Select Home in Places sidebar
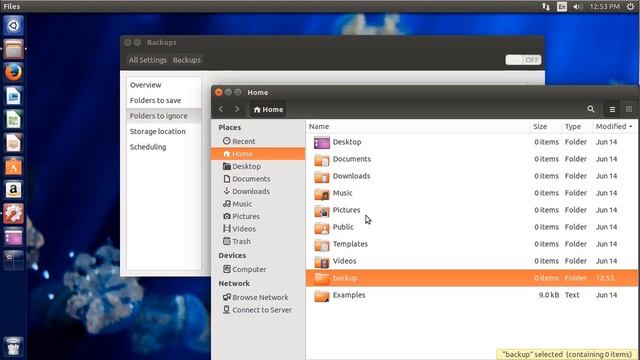Image resolution: width=640 pixels, height=360 pixels. [258, 154]
